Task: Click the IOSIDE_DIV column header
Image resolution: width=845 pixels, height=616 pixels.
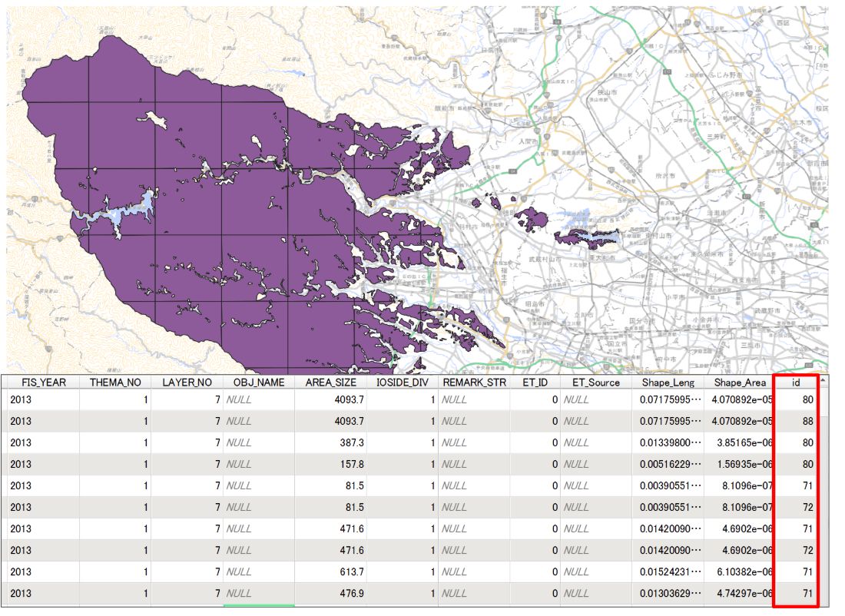Action: [x=402, y=382]
